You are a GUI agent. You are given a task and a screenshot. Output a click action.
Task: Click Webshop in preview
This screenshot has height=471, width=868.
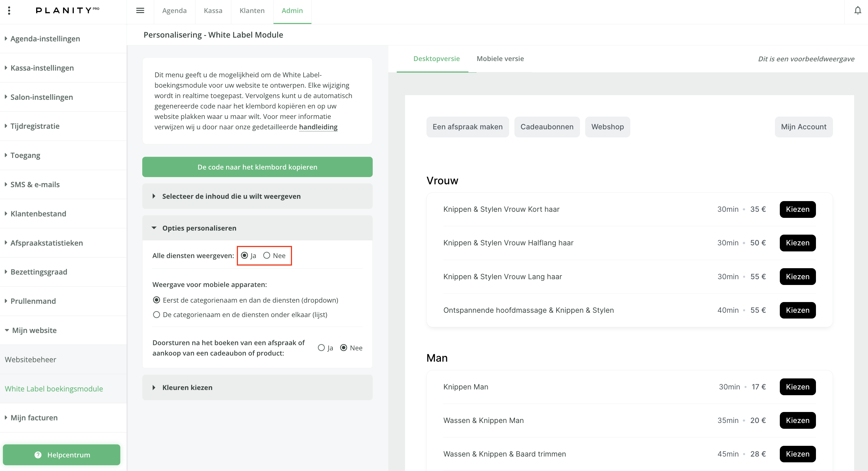607,127
